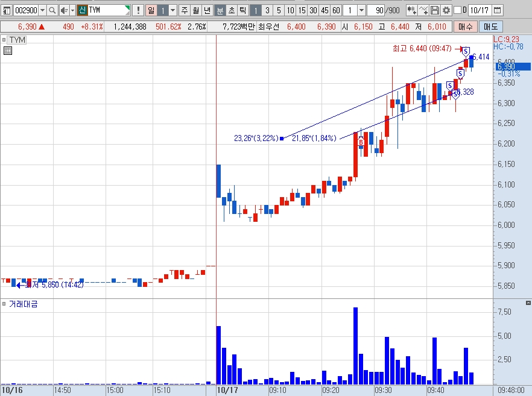Click the 매도 sell button

click(490, 27)
